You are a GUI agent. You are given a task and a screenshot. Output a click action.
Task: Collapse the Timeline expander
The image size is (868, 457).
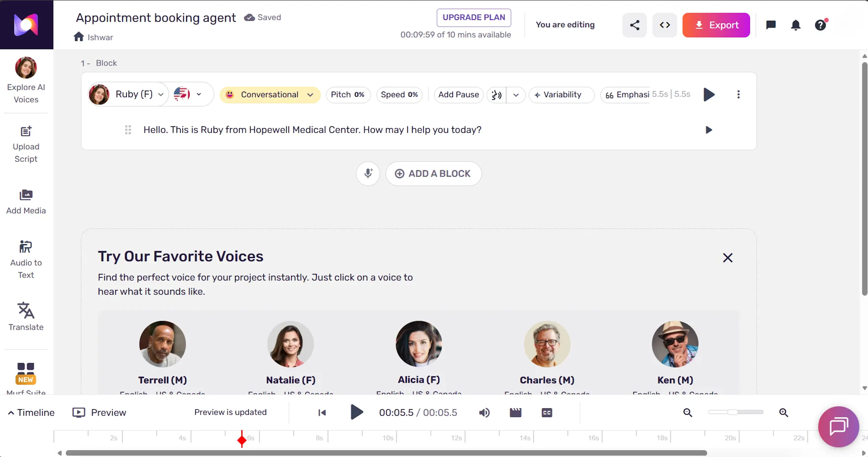pyautogui.click(x=31, y=412)
